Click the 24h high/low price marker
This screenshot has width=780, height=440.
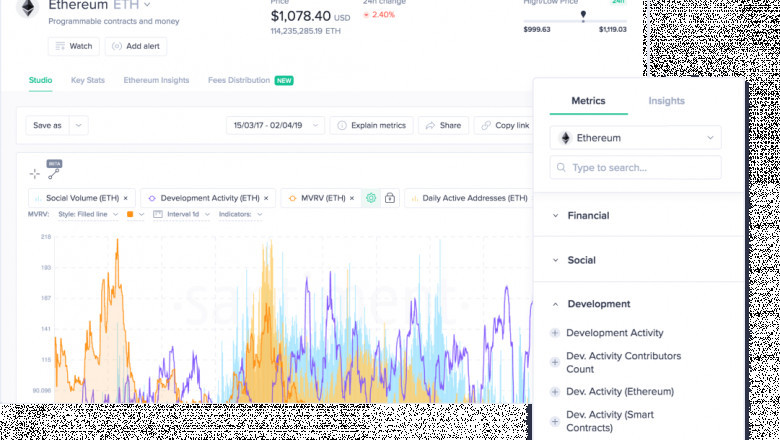583,14
